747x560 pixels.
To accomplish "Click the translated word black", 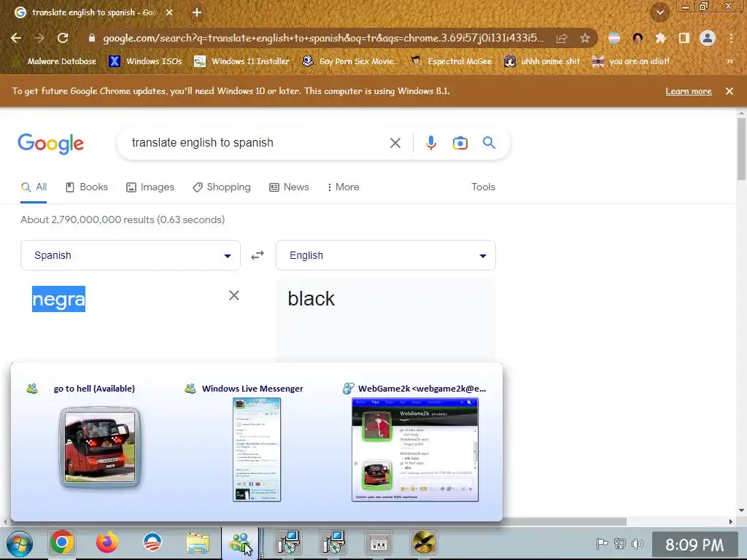I will tap(311, 299).
